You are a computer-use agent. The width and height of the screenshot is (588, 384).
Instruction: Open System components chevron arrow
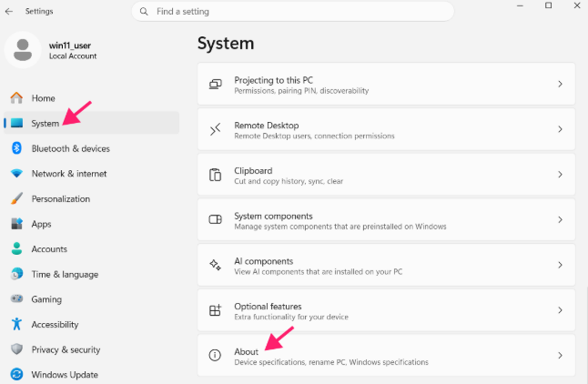(560, 219)
